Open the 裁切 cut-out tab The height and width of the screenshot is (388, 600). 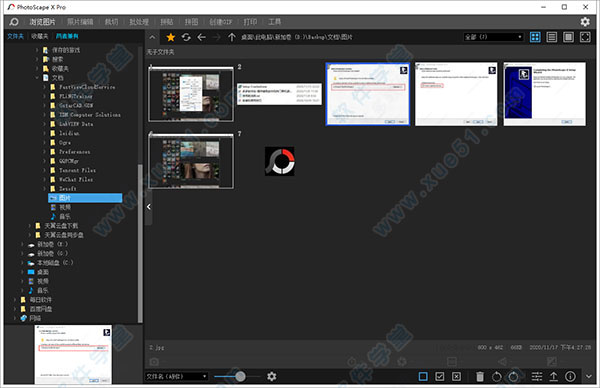click(111, 22)
